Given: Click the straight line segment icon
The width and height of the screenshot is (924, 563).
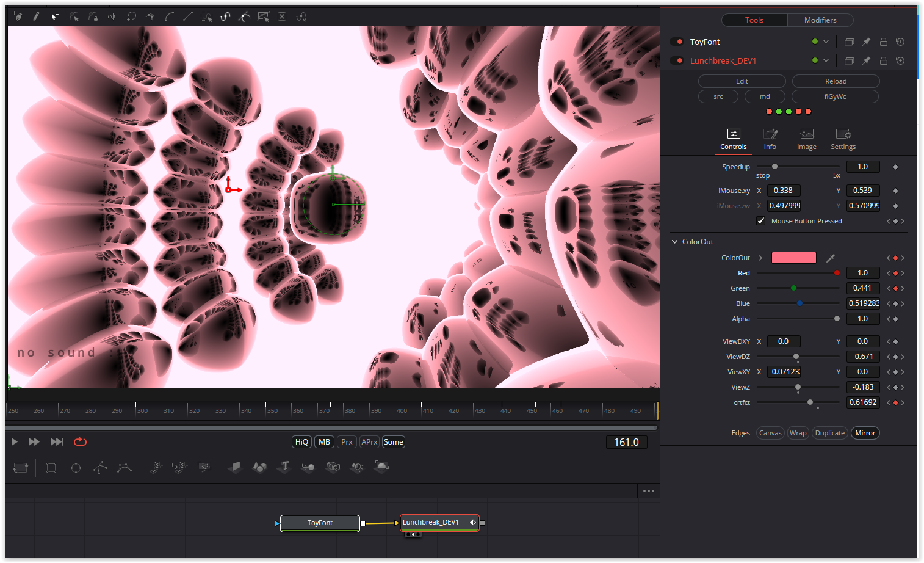Looking at the screenshot, I should [187, 16].
